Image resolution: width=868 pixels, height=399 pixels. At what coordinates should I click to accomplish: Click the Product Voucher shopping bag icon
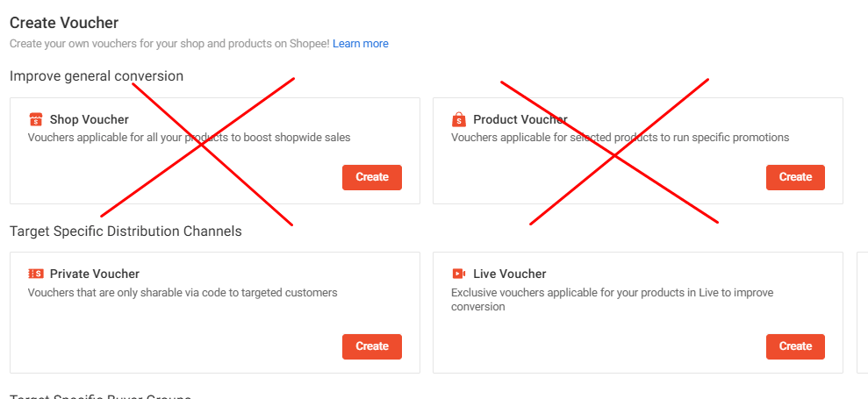tap(459, 119)
